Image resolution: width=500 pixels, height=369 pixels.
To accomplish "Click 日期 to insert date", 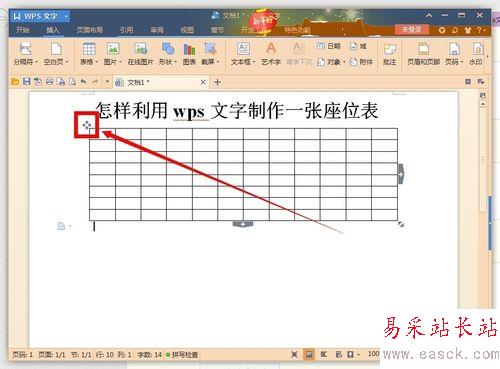I will coord(329,46).
